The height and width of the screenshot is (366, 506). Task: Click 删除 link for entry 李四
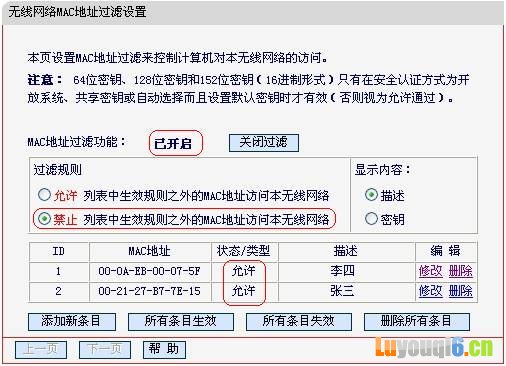pos(460,271)
